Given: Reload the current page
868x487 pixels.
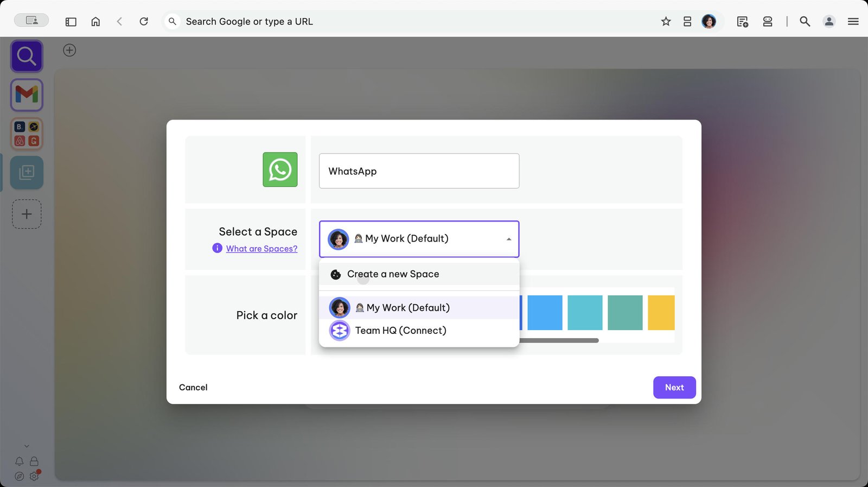Looking at the screenshot, I should 144,22.
